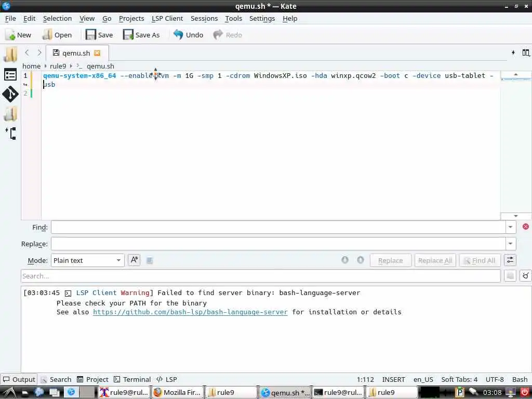
Task: Open the View menu
Action: 87,18
